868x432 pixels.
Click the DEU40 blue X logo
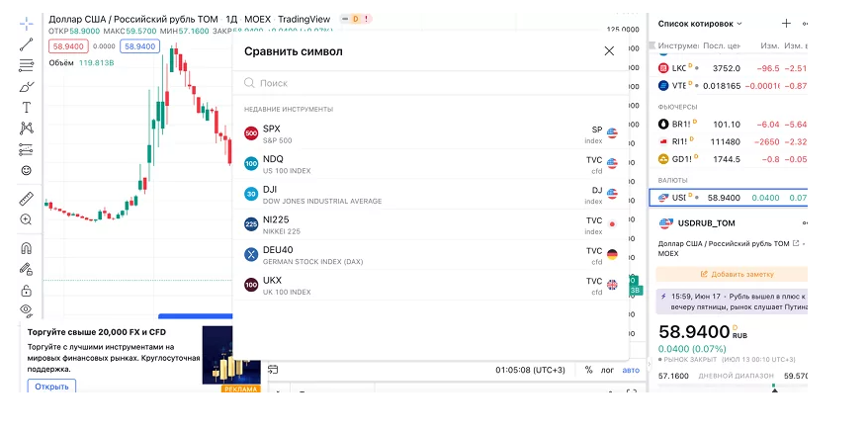tap(251, 255)
